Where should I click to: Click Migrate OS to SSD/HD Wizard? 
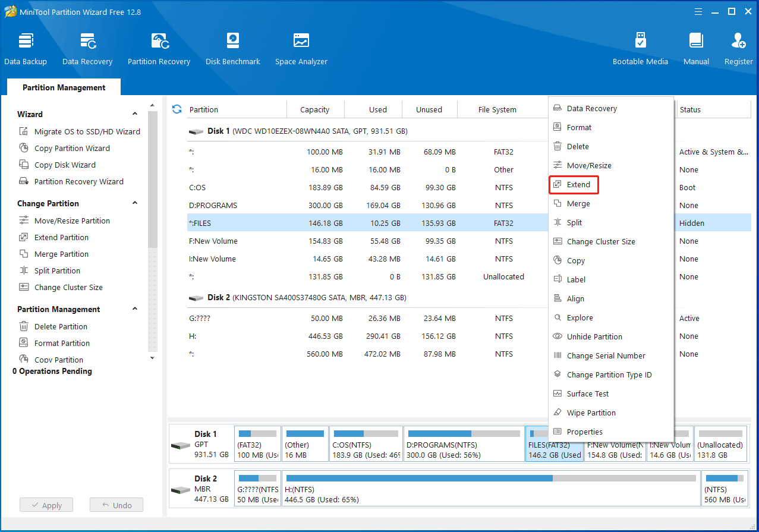coord(87,131)
